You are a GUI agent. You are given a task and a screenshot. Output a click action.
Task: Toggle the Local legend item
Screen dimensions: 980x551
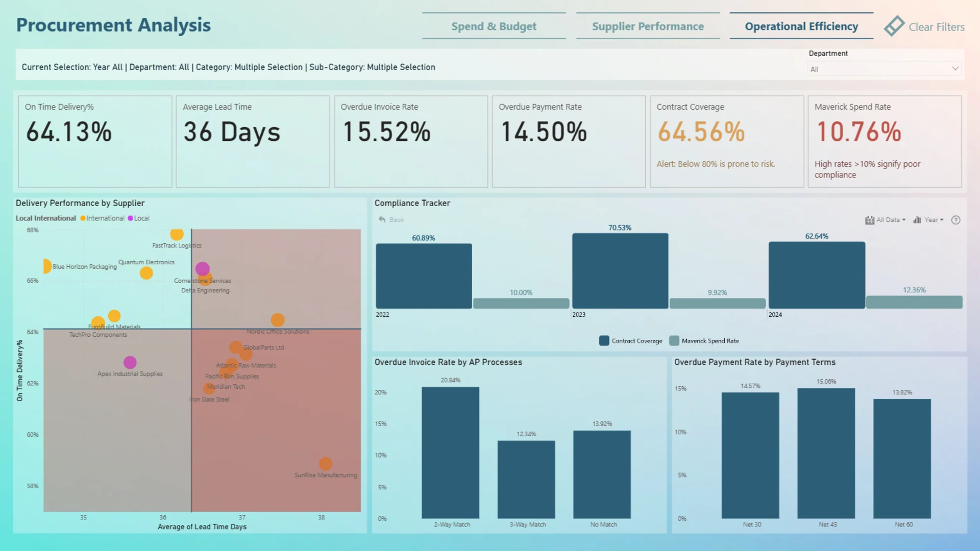(x=139, y=218)
